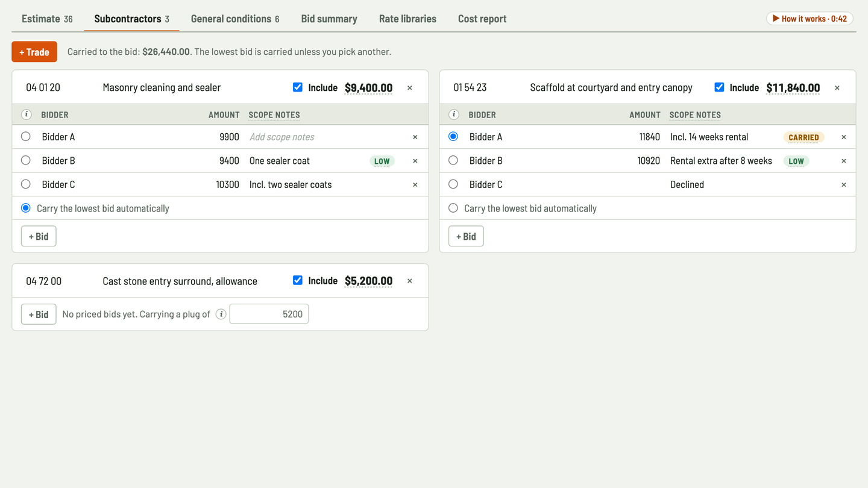Select Bidder C radio in Masonry trade

(26, 184)
